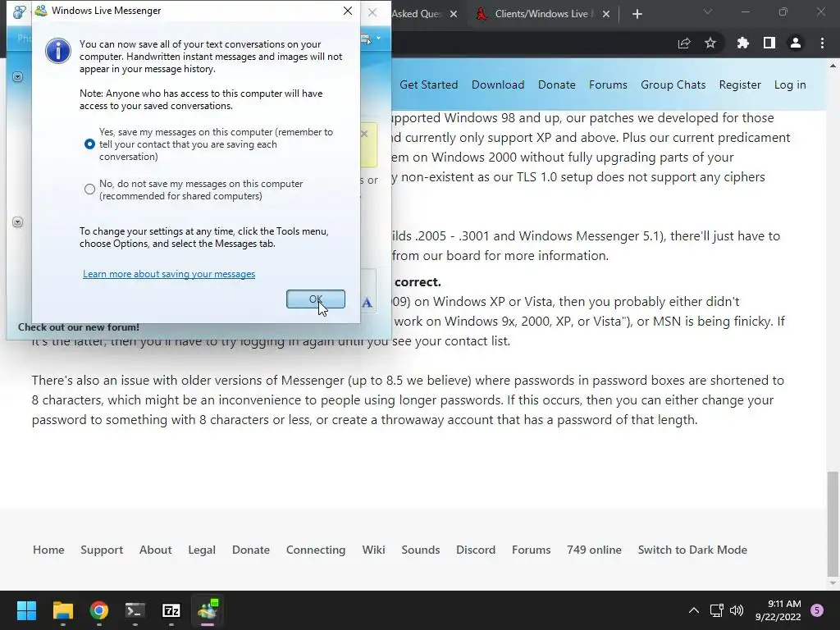Open the Chrome extensions puzzle icon
Viewport: 840px width, 630px height.
coord(743,43)
